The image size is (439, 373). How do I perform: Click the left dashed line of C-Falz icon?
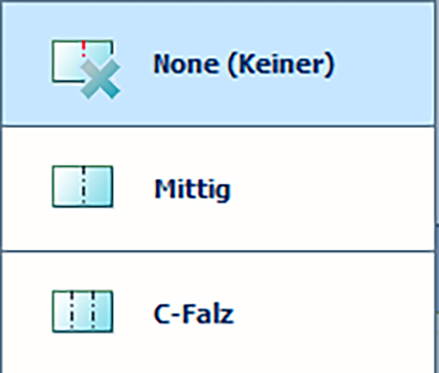click(x=72, y=310)
